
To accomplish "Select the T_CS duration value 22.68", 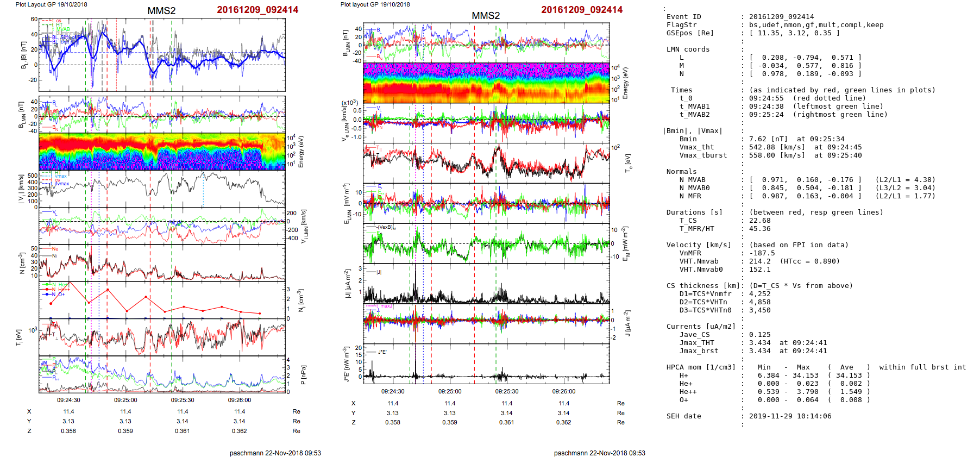I will click(759, 221).
